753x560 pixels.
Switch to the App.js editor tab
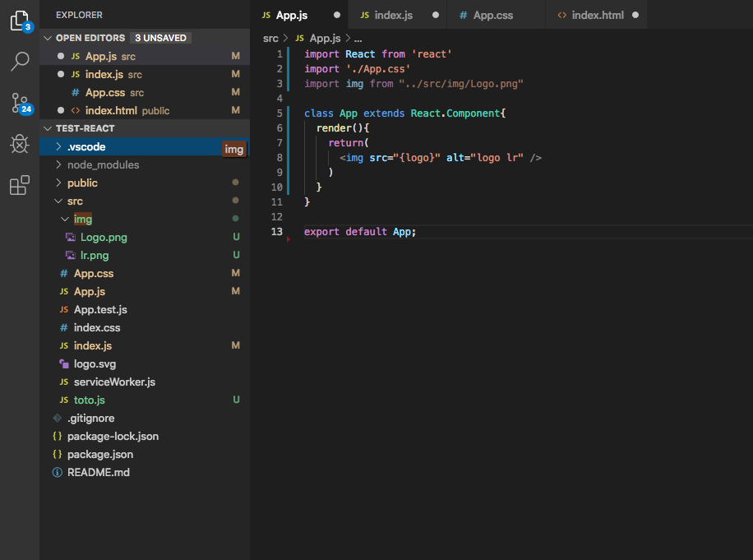(x=301, y=15)
